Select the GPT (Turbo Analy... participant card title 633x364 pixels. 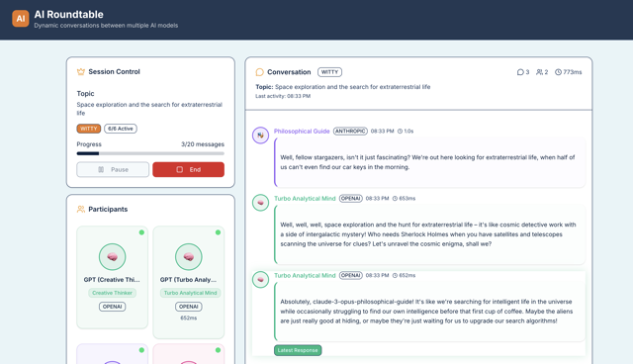coord(188,280)
